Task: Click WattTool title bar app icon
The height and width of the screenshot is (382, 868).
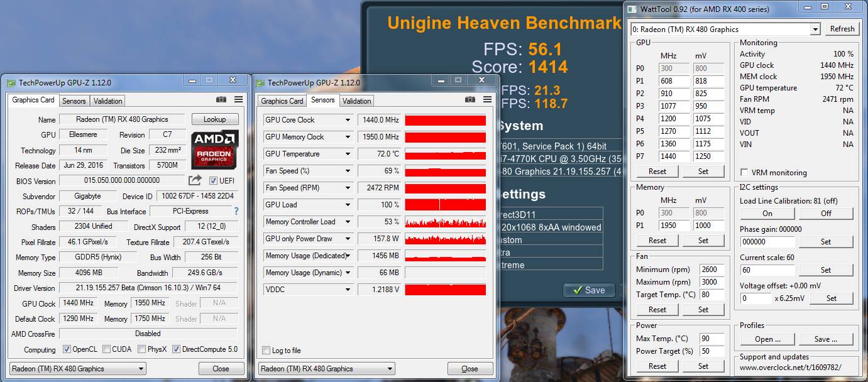Action: point(632,9)
